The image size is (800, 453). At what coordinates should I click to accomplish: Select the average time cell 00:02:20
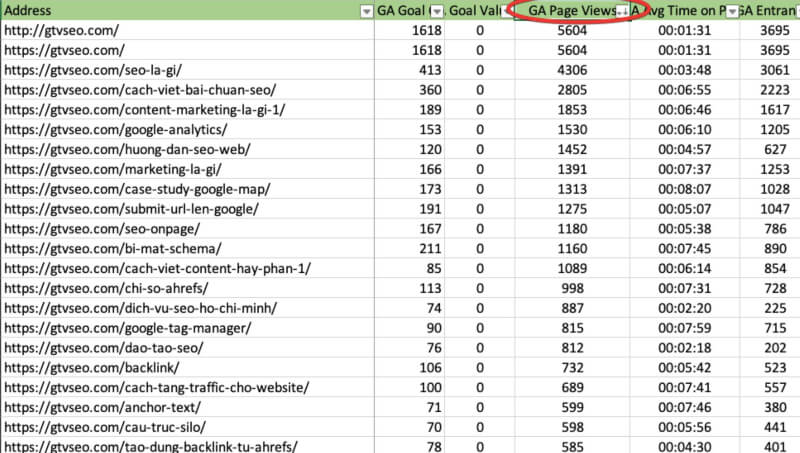point(685,308)
